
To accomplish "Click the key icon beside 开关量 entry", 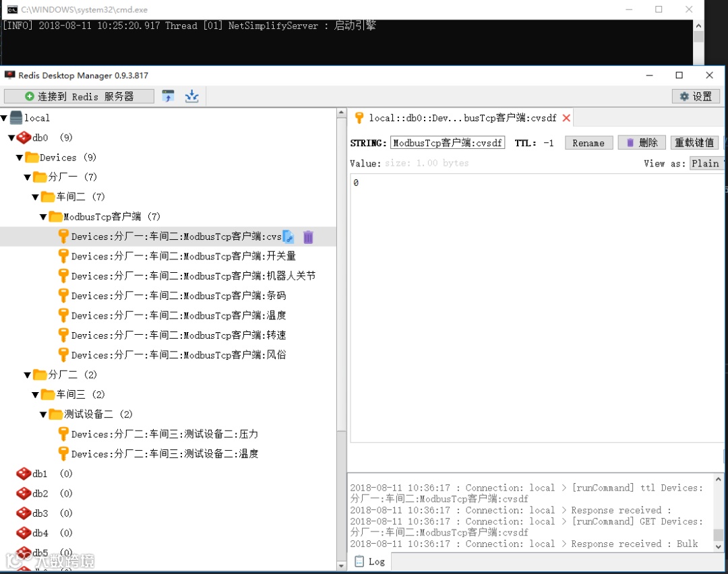I will pyautogui.click(x=63, y=256).
